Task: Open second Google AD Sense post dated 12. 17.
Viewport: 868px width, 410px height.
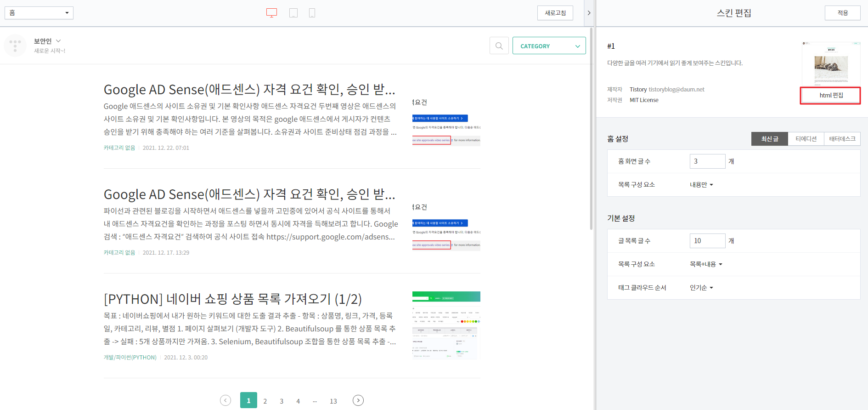Action: 249,194
